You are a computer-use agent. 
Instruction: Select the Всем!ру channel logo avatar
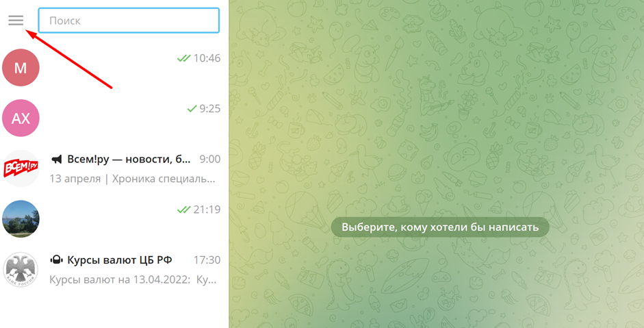[x=21, y=168]
